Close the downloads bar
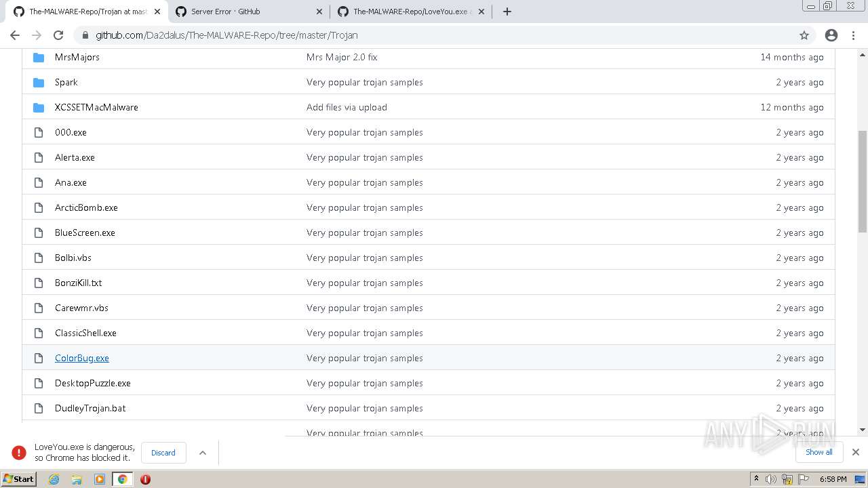 pyautogui.click(x=855, y=452)
